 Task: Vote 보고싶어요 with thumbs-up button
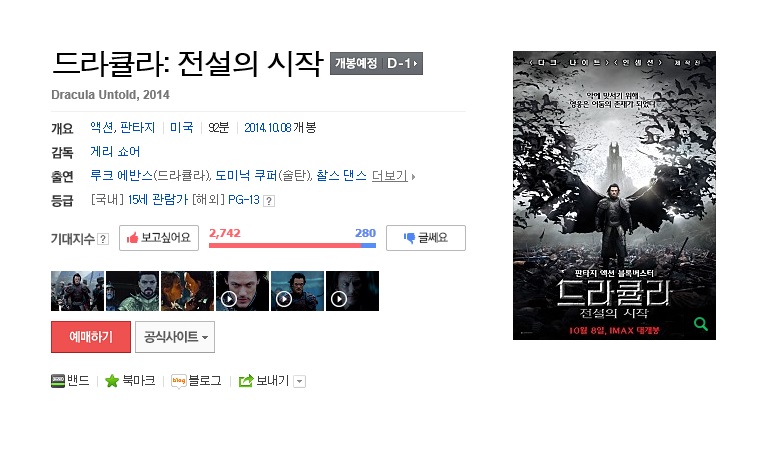(x=159, y=238)
